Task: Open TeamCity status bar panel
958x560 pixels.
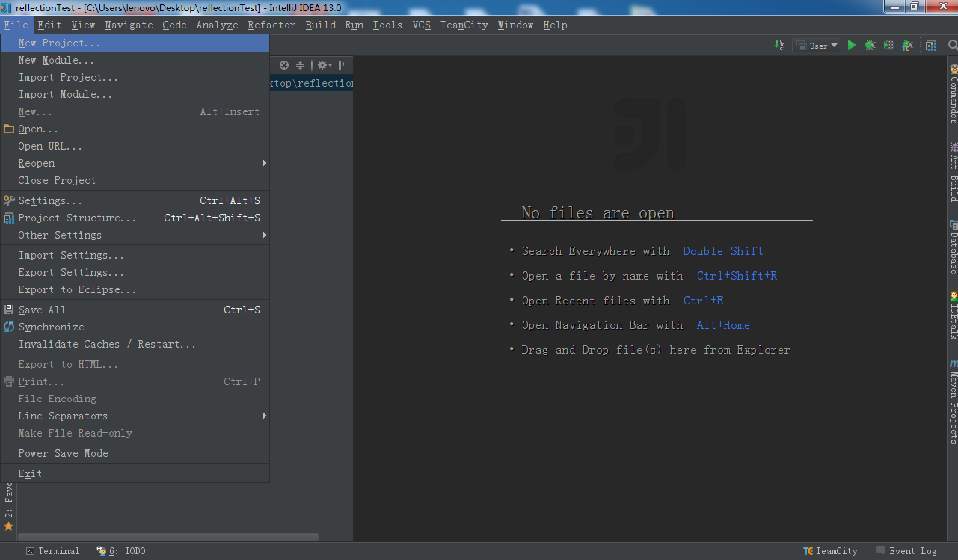Action: (830, 551)
